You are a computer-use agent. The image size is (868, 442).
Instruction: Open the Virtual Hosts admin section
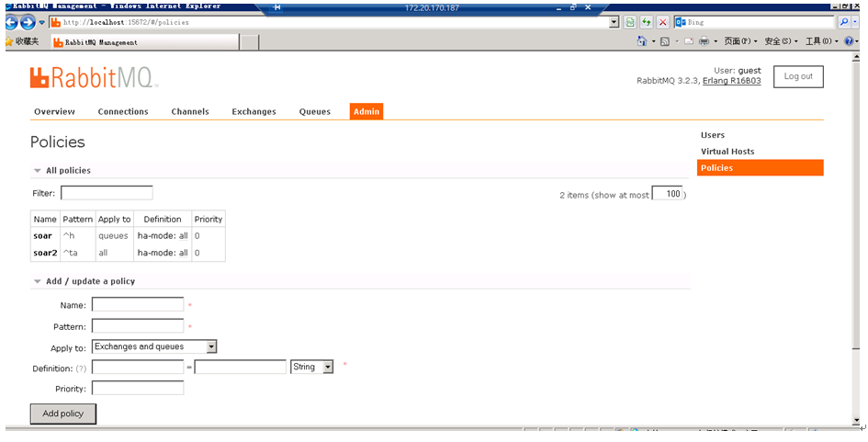pos(727,152)
